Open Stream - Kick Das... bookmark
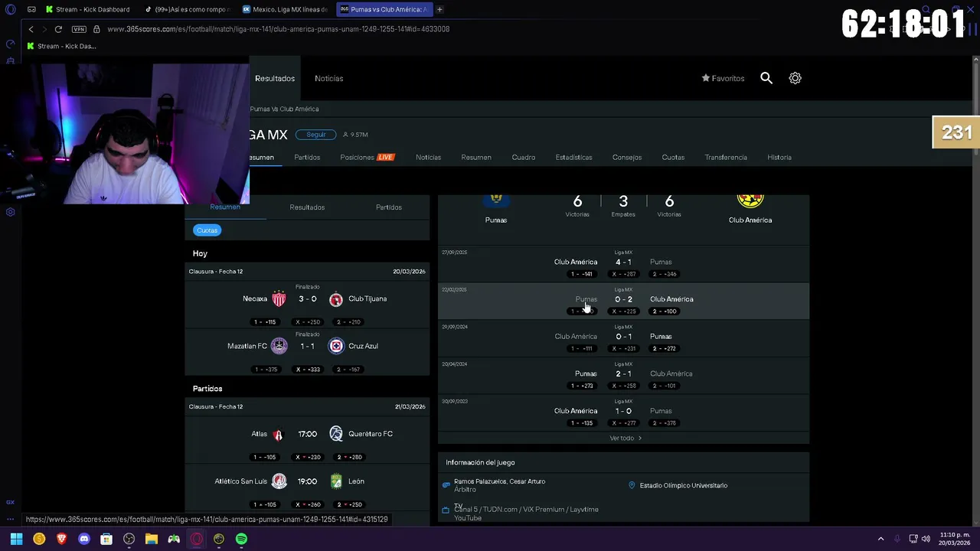This screenshot has width=980, height=551. pyautogui.click(x=61, y=46)
